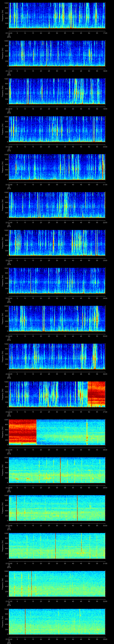Click the 30-second tick label under the 23:17:00 panel
114x644 pixels.
click(x=57, y=71)
